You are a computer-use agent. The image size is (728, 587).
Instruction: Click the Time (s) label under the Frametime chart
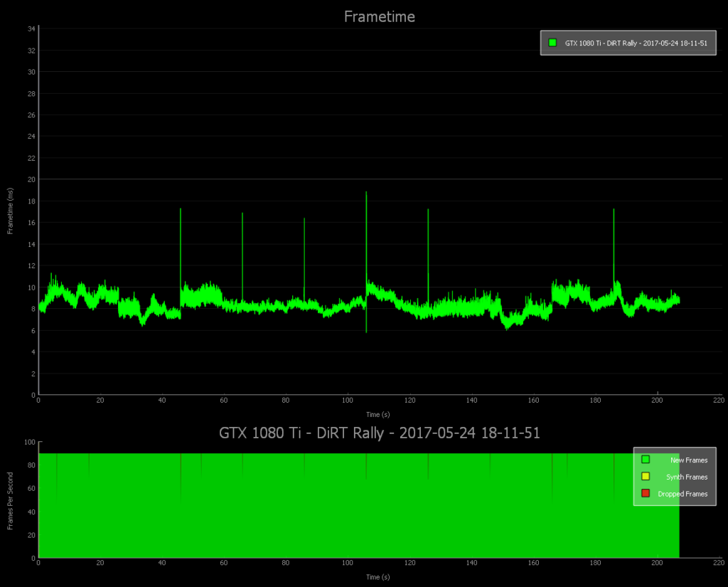(378, 414)
